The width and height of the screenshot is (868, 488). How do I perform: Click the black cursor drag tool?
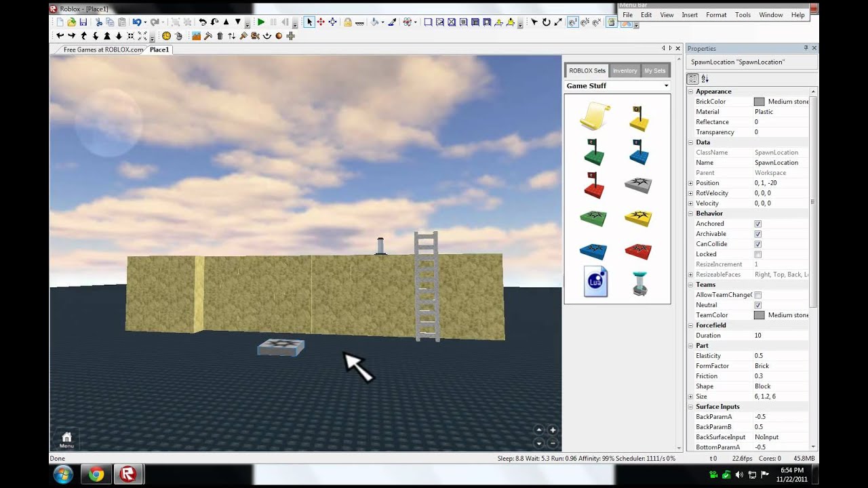point(534,22)
